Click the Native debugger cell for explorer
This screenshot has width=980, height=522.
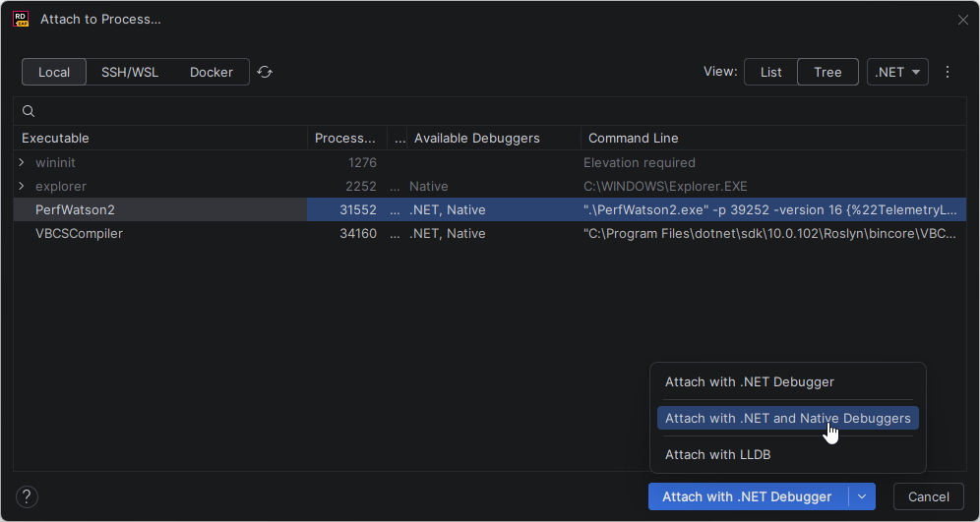429,186
